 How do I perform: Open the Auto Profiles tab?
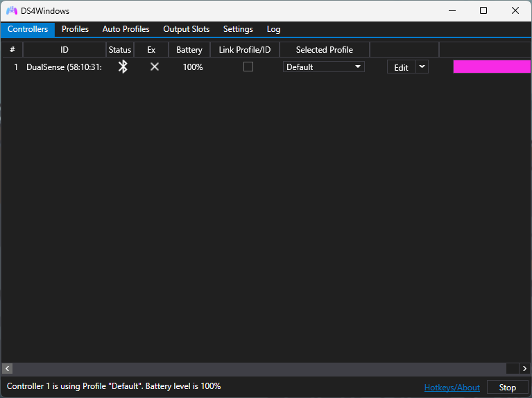point(126,29)
